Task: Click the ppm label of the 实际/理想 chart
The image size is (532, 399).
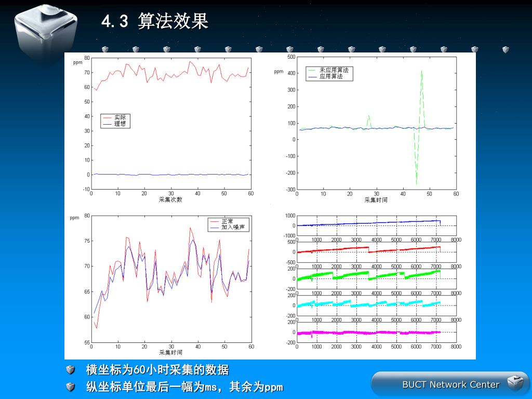Action: pos(78,63)
